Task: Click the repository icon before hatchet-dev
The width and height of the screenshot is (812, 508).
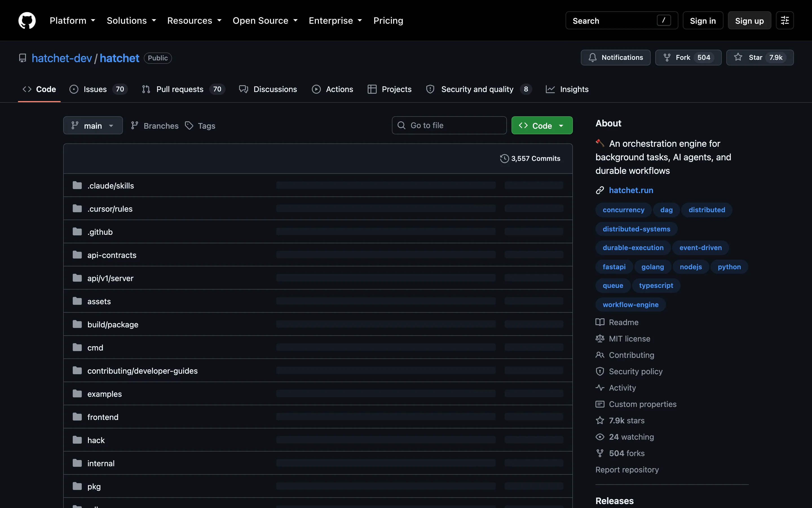Action: [x=23, y=58]
